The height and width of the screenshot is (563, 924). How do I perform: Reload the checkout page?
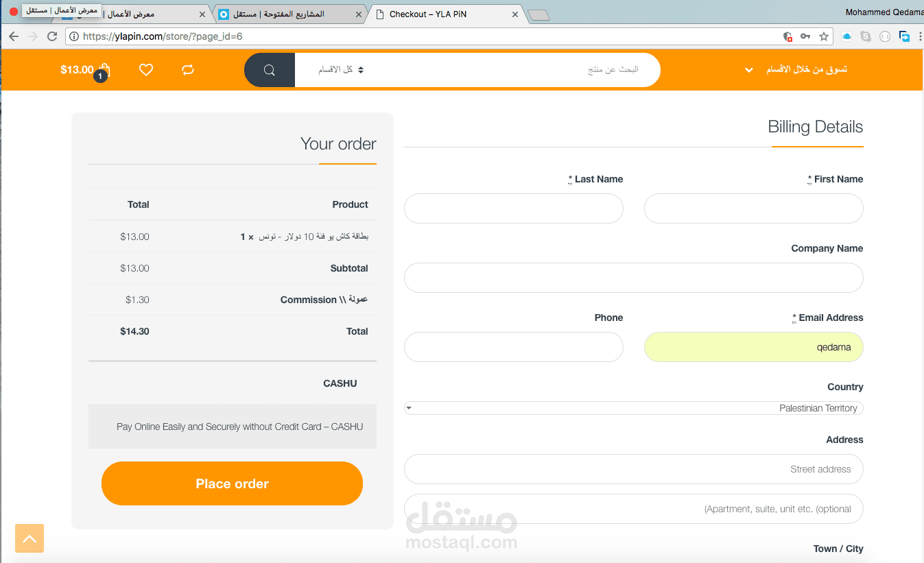[x=51, y=36]
